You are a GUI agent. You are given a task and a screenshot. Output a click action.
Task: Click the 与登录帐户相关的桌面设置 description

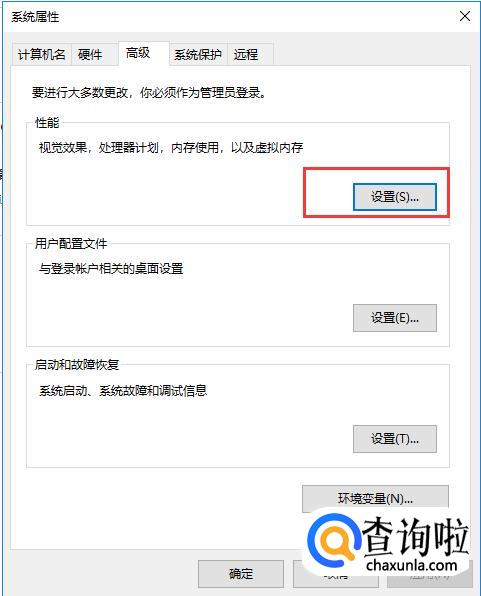111,269
